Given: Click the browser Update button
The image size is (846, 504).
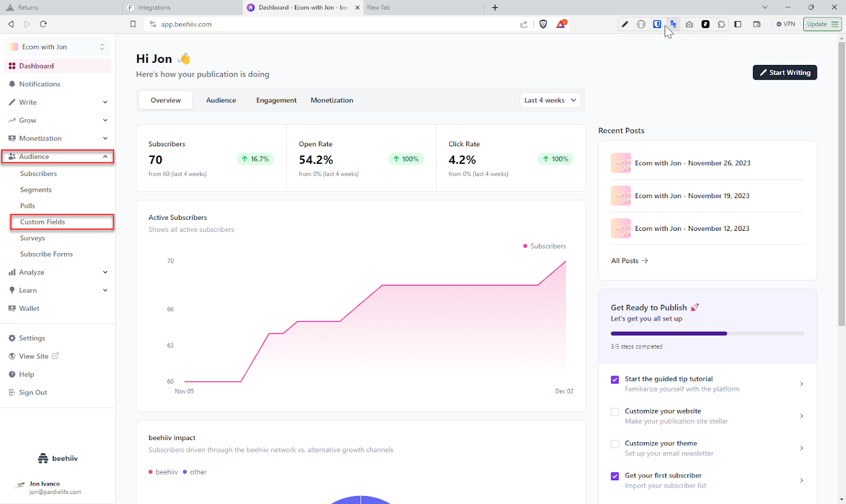Looking at the screenshot, I should point(822,24).
